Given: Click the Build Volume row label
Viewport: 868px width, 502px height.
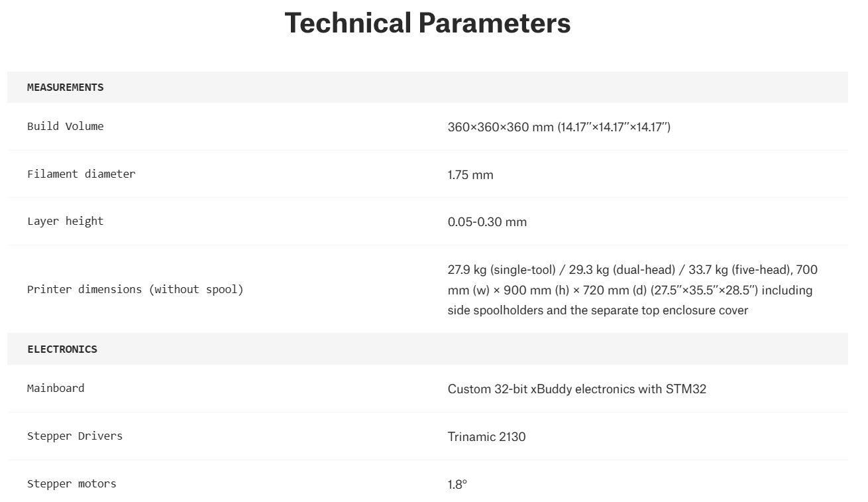Looking at the screenshot, I should (65, 126).
